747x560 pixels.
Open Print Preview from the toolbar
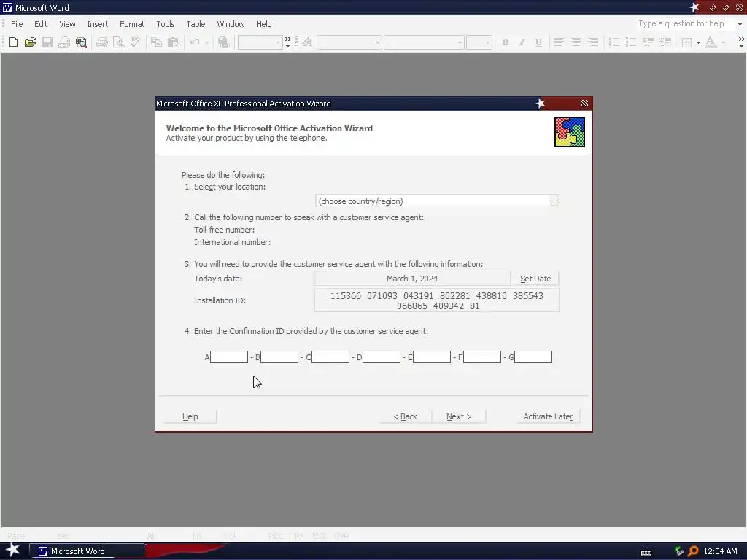[119, 42]
